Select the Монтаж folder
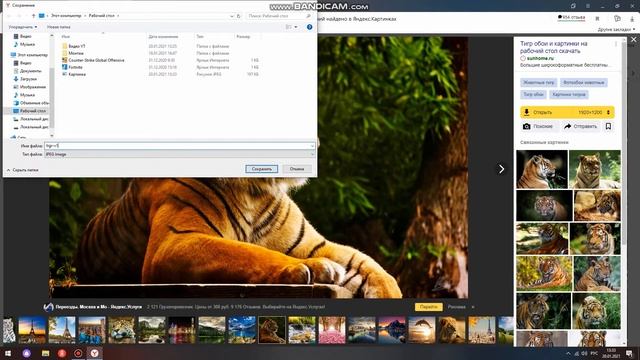 (x=76, y=53)
